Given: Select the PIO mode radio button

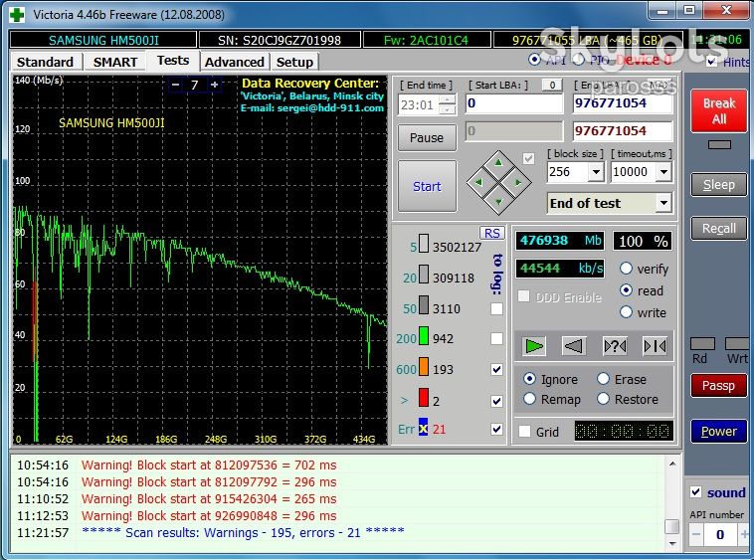Looking at the screenshot, I should click(x=579, y=60).
